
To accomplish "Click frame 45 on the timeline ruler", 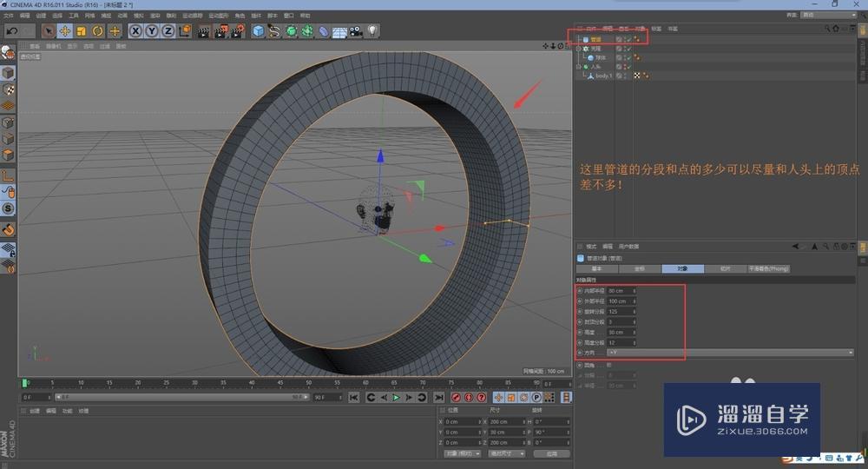I will coord(280,383).
